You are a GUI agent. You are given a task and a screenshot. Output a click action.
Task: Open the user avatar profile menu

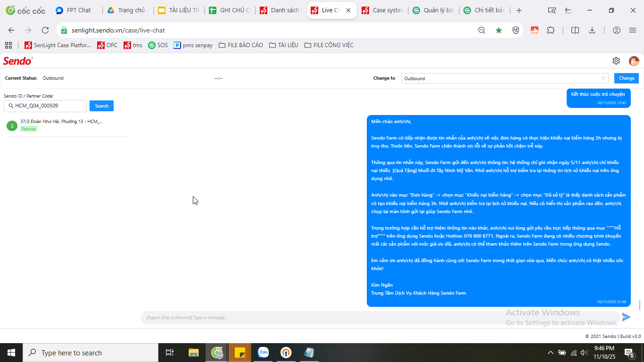pos(634,61)
